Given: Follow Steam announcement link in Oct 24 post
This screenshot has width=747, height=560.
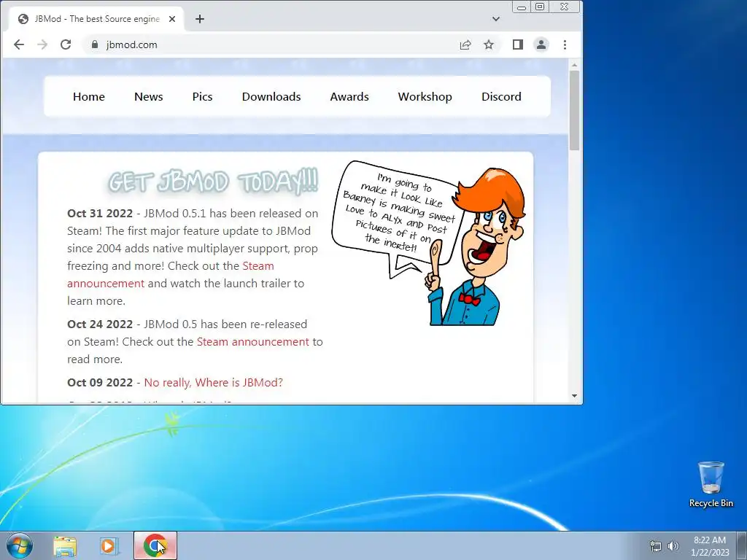Looking at the screenshot, I should click(253, 342).
